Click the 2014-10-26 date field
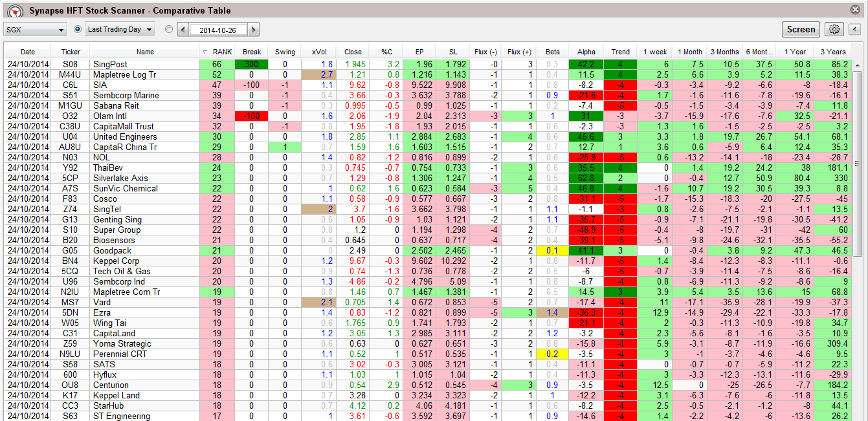Image resolution: width=868 pixels, height=421 pixels. 217,30
